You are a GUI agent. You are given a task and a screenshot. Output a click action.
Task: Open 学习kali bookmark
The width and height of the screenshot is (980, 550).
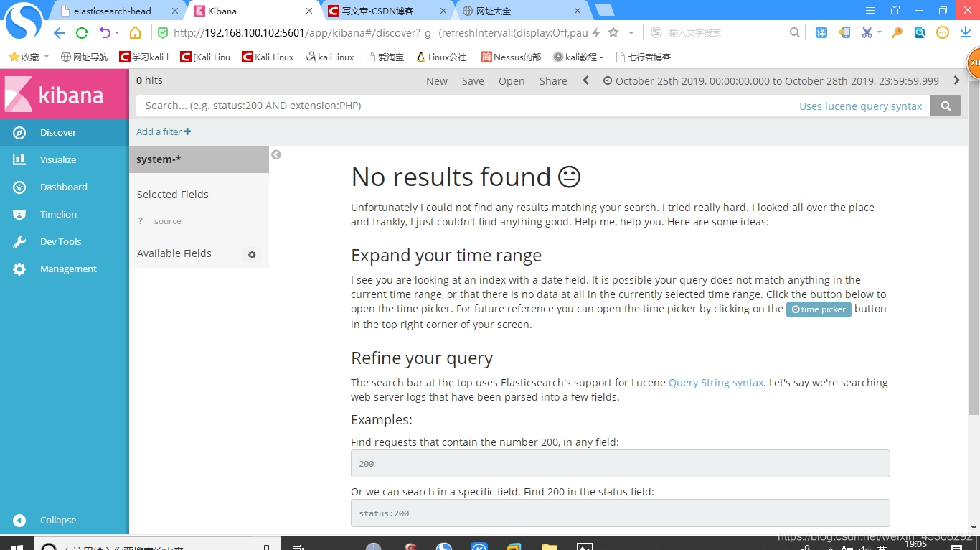(x=144, y=57)
